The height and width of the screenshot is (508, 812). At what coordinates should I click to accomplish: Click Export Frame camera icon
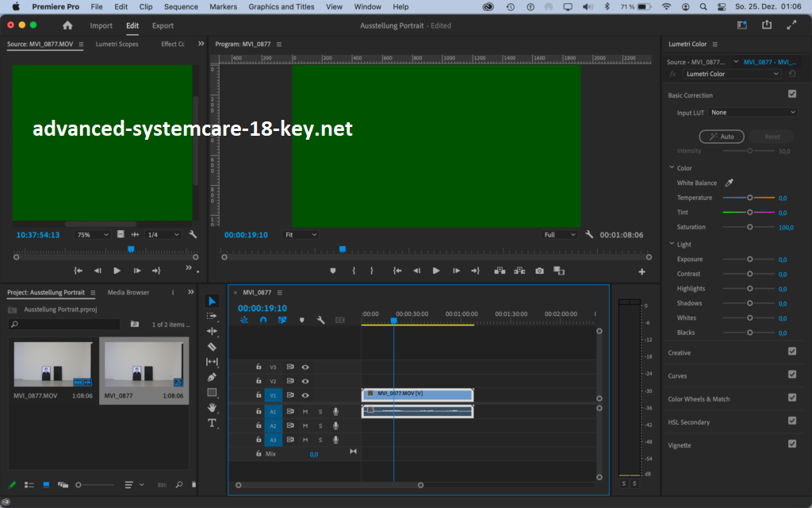[x=539, y=271]
